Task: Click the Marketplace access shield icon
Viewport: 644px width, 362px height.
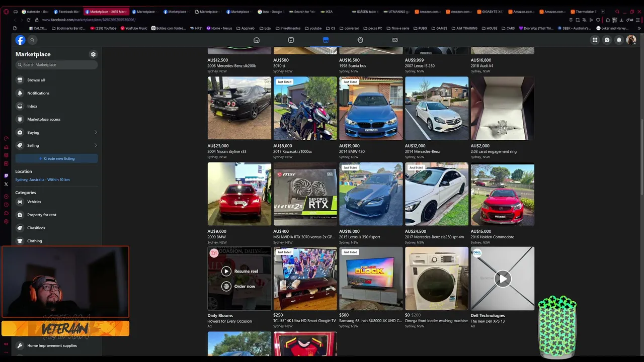Action: click(20, 119)
